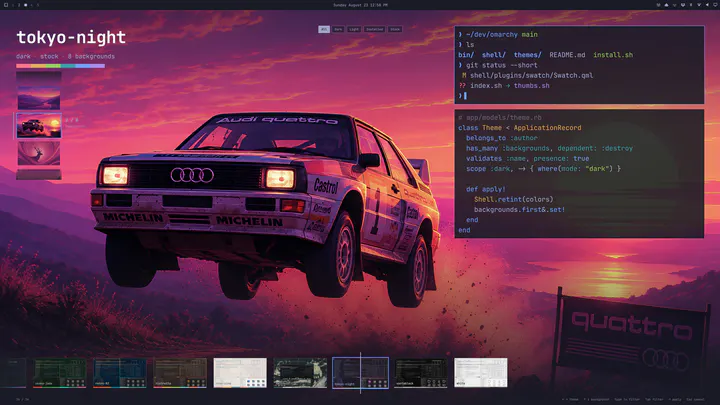The height and width of the screenshot is (405, 720).
Task: Click the speaker volume icon in top bar
Action: coord(707,5)
